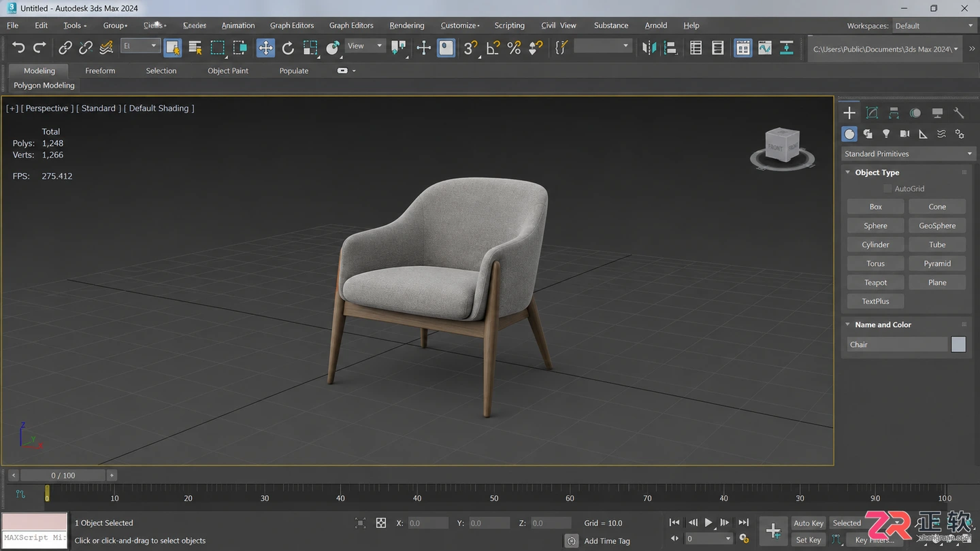Open the Chair object color swatch

[x=958, y=344]
